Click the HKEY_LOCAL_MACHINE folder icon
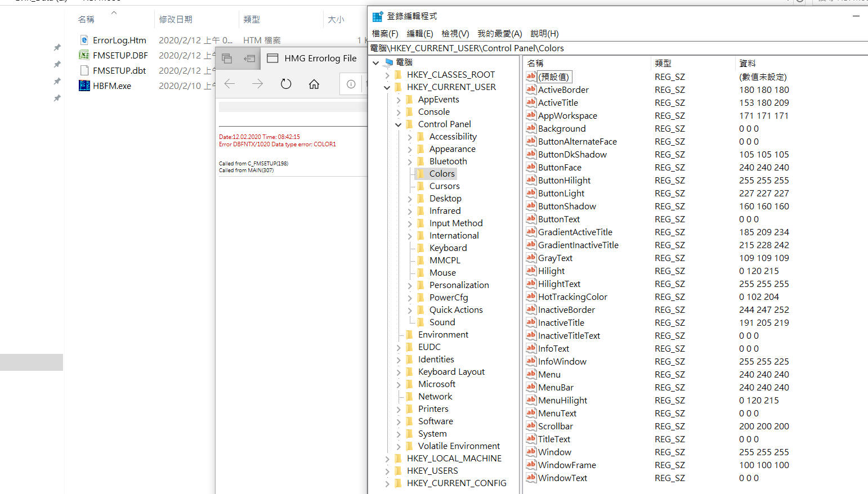Viewport: 868px width, 494px height. 398,459
